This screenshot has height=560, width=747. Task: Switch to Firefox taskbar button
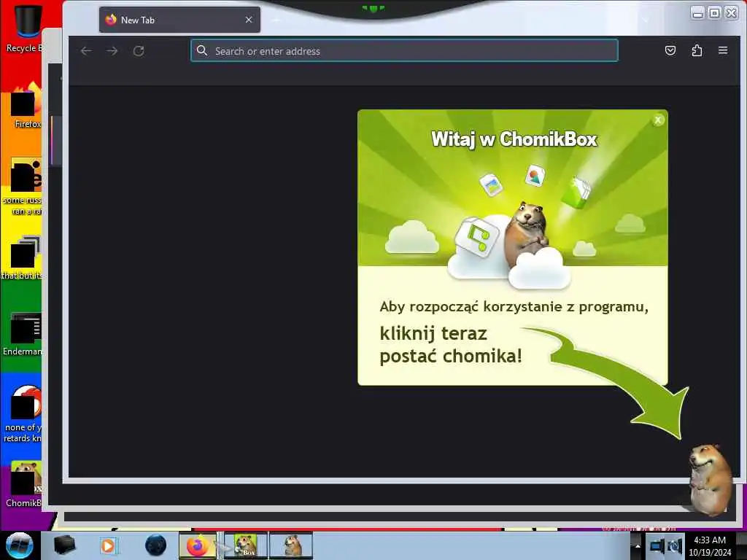pyautogui.click(x=198, y=545)
